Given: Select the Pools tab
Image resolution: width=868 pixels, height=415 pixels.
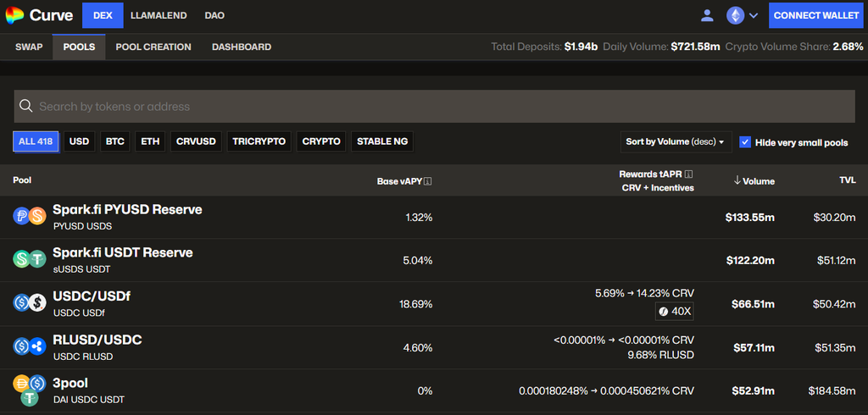Looking at the screenshot, I should click(x=79, y=47).
